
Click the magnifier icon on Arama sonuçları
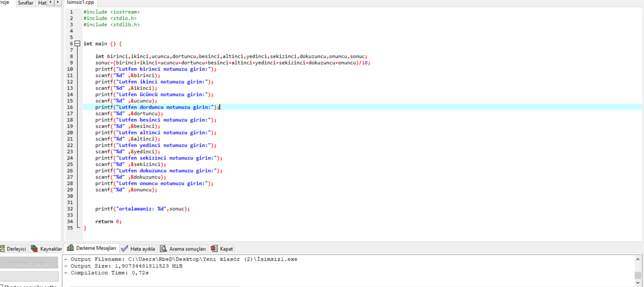(x=163, y=248)
